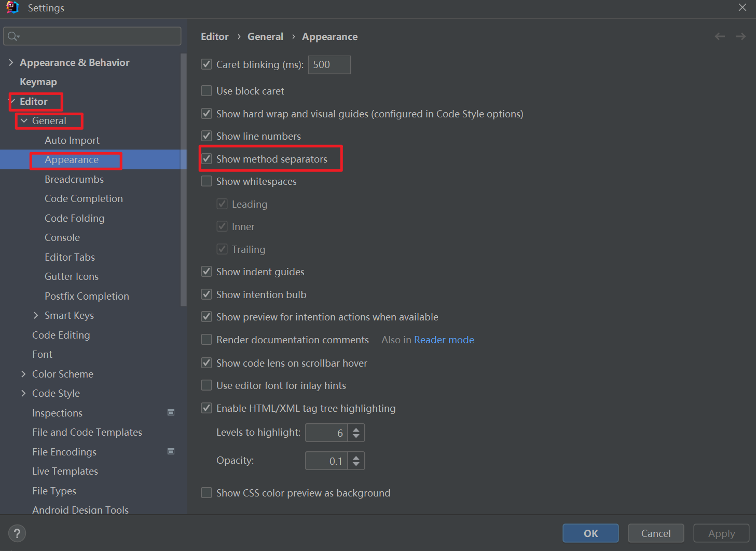The height and width of the screenshot is (551, 756).
Task: Select Code Completion in settings tree
Action: [x=84, y=198]
